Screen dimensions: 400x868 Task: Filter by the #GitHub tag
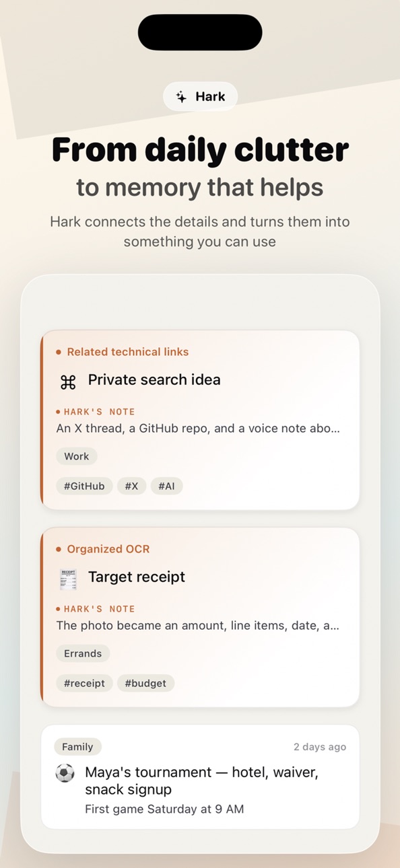pos(84,486)
